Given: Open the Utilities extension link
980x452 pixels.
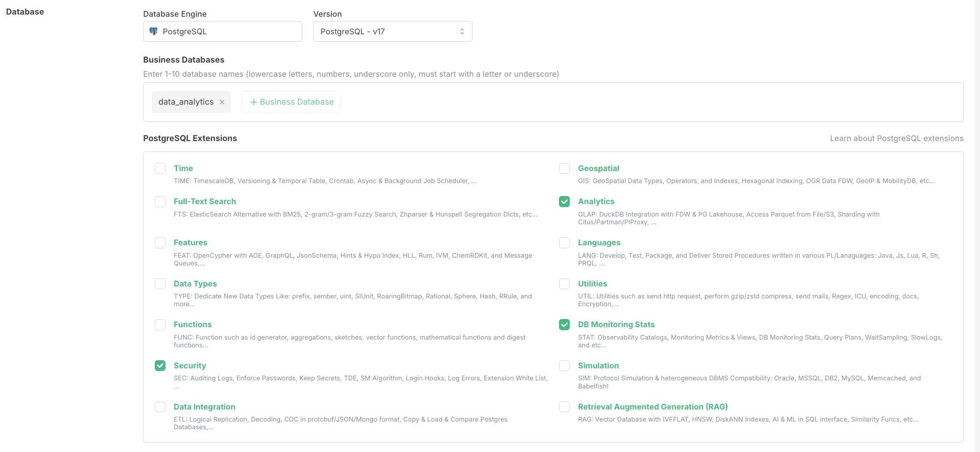Looking at the screenshot, I should click(x=592, y=284).
